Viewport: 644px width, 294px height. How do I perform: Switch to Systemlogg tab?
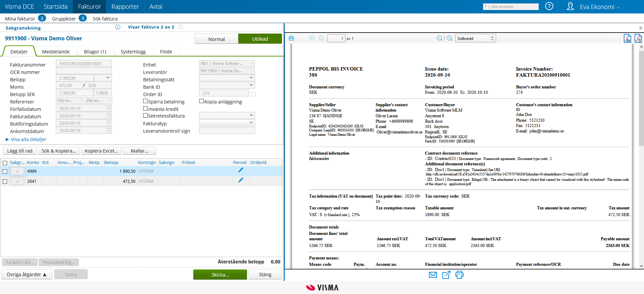(133, 52)
